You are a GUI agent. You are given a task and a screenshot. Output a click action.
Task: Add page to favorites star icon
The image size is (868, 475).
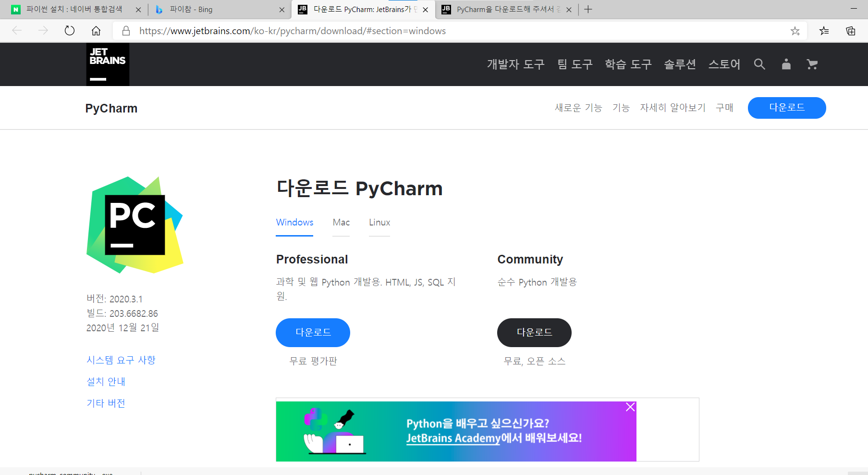tap(795, 31)
